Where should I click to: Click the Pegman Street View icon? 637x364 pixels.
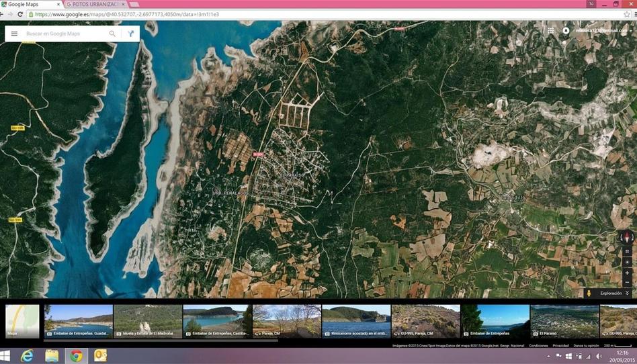tap(589, 293)
